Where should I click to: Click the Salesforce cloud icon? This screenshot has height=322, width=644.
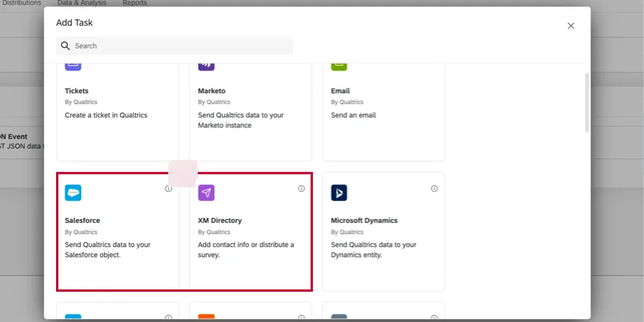[x=73, y=193]
